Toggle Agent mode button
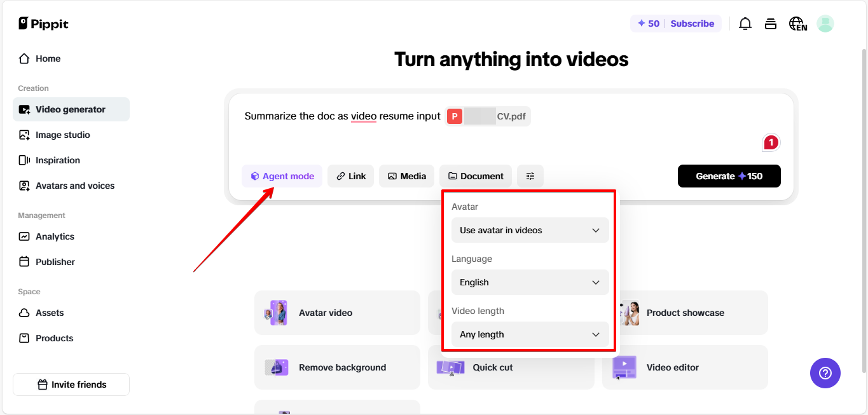 pos(282,176)
